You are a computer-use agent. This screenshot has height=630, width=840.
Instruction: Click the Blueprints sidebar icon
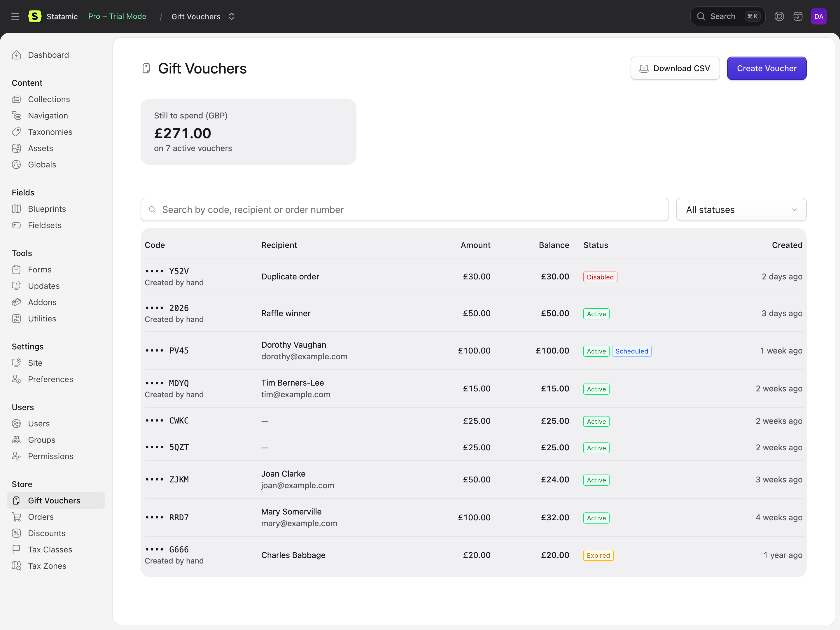click(16, 209)
